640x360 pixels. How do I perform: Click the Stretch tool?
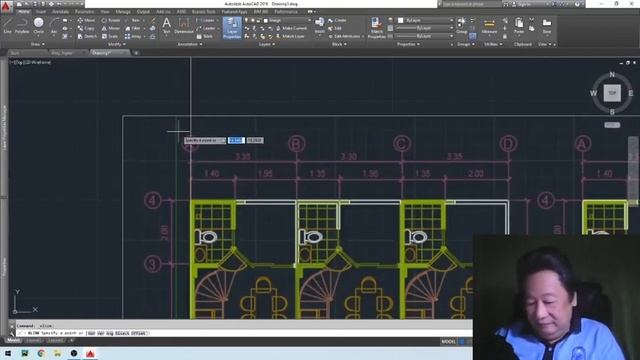coord(87,36)
